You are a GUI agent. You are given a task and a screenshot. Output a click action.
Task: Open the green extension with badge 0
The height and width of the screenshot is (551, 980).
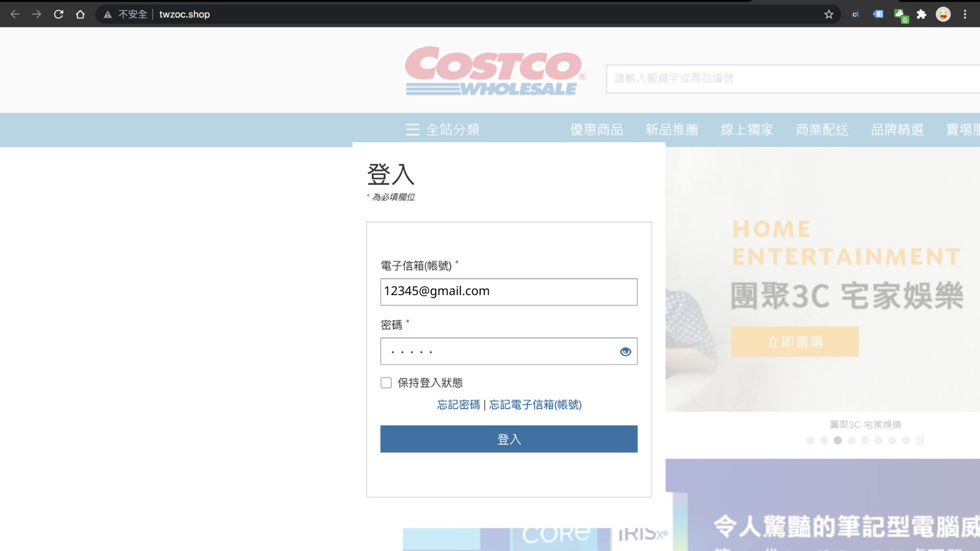900,15
